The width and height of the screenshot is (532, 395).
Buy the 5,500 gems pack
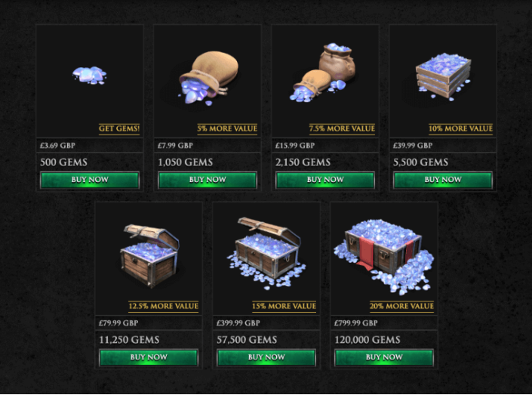tap(443, 180)
